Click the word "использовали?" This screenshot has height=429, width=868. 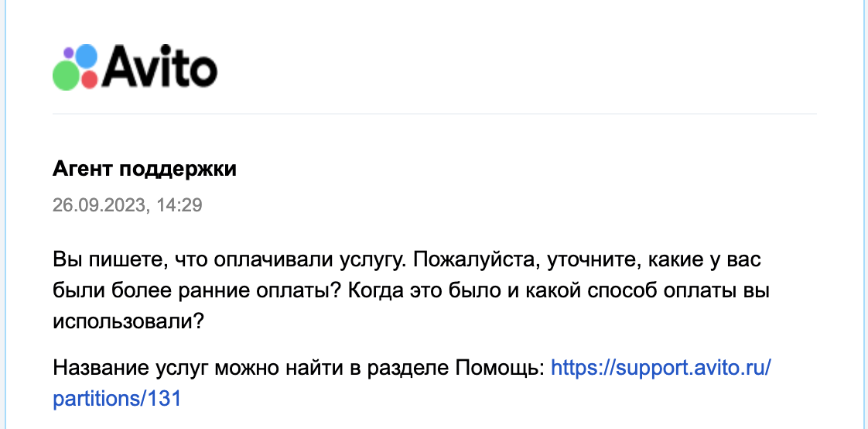pyautogui.click(x=128, y=321)
